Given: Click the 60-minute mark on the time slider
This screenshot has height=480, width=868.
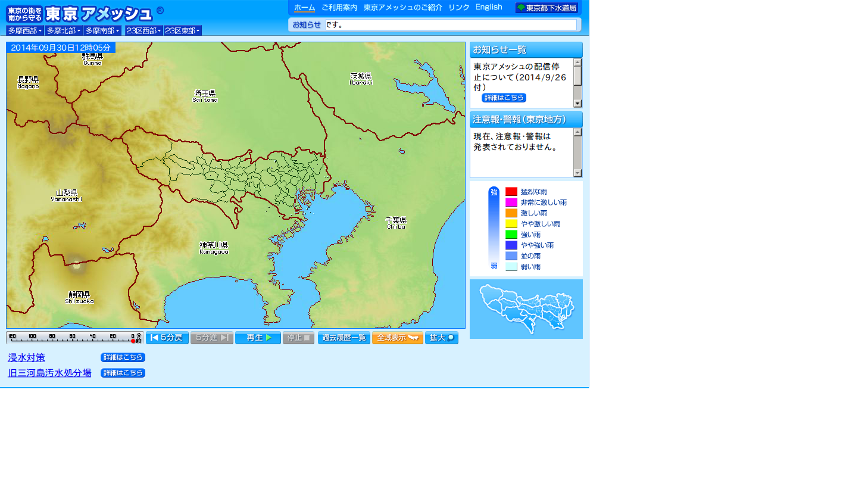Looking at the screenshot, I should point(72,338).
